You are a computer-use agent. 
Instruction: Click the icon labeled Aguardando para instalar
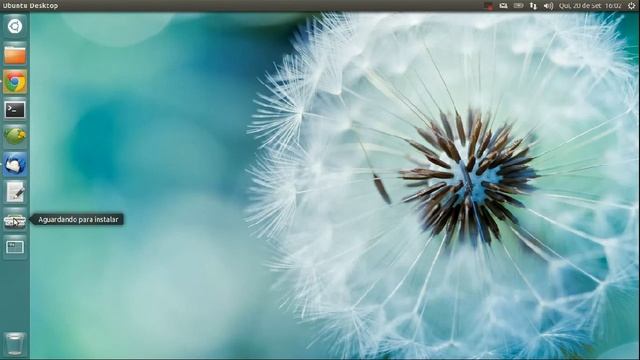click(x=15, y=220)
